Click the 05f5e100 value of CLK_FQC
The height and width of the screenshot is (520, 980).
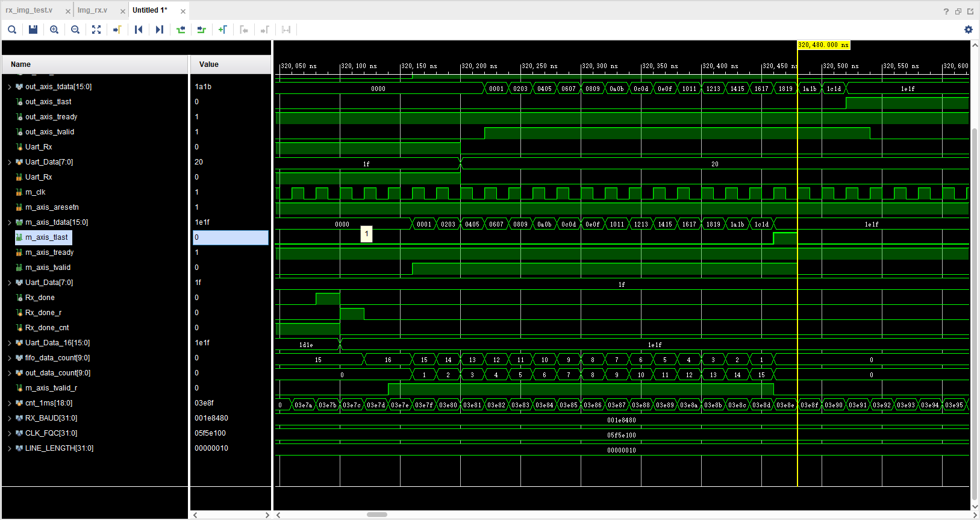210,433
